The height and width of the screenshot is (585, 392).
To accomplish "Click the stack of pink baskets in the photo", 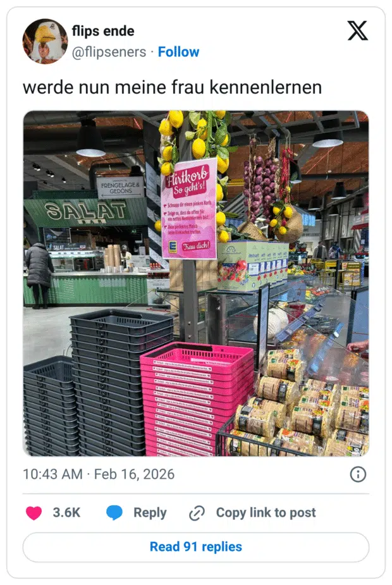I will click(x=197, y=399).
